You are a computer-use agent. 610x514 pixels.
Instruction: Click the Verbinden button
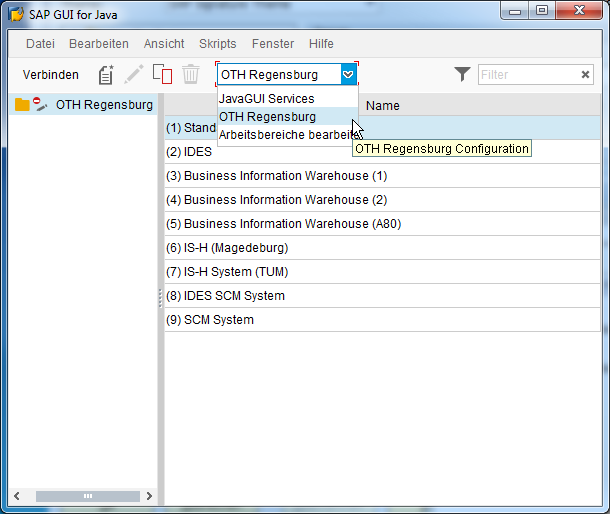[50, 75]
